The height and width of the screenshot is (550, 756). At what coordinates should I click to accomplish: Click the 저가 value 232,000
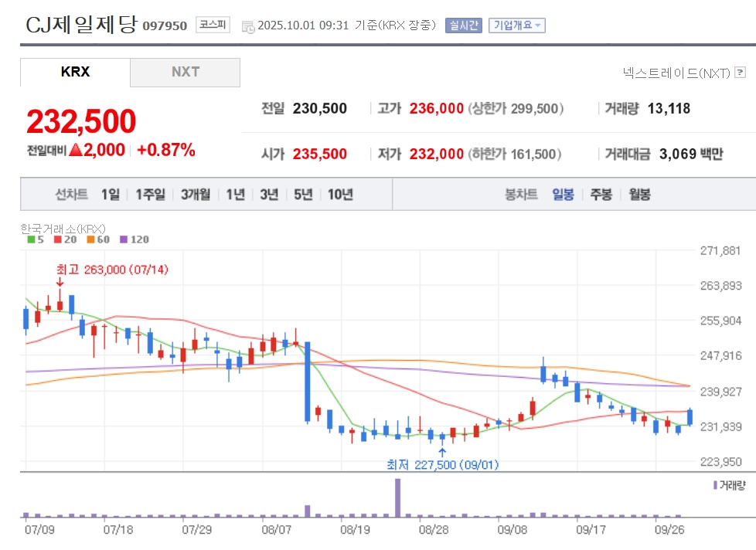[x=436, y=154]
